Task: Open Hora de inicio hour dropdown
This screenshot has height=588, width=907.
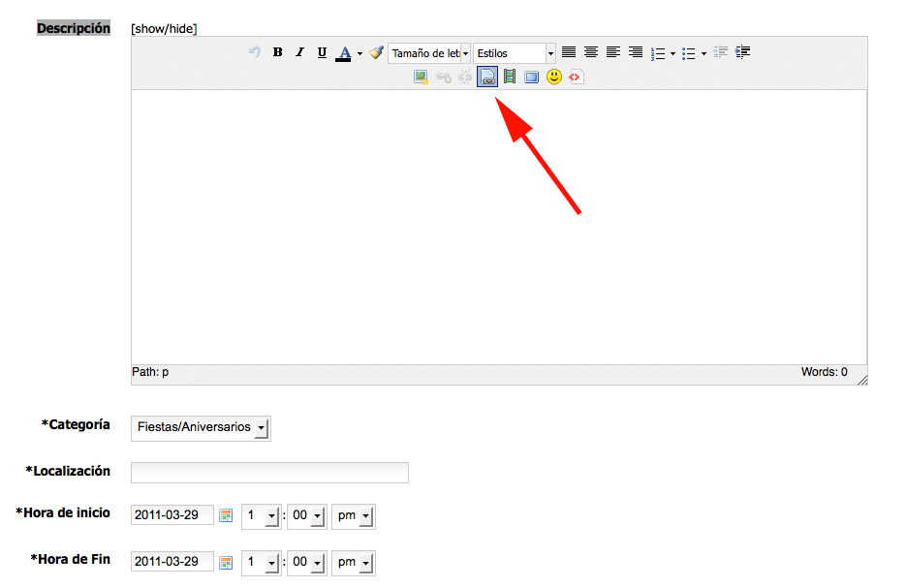Action: coord(262,515)
